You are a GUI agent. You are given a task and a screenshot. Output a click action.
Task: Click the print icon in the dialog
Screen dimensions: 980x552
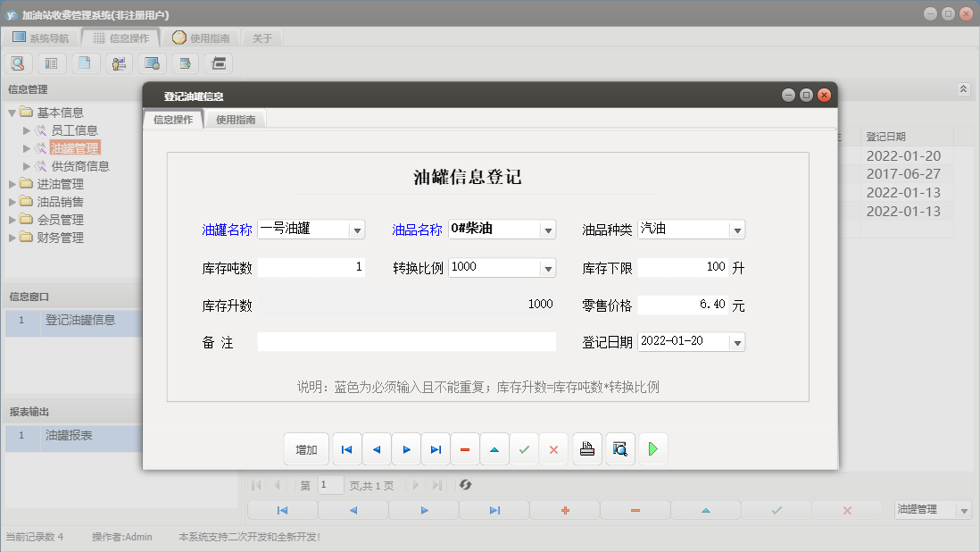586,448
